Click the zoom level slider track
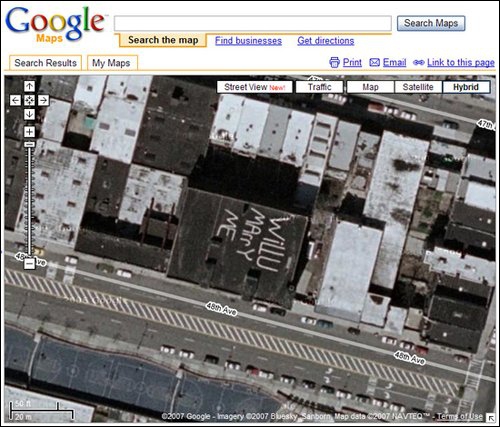 [29, 200]
